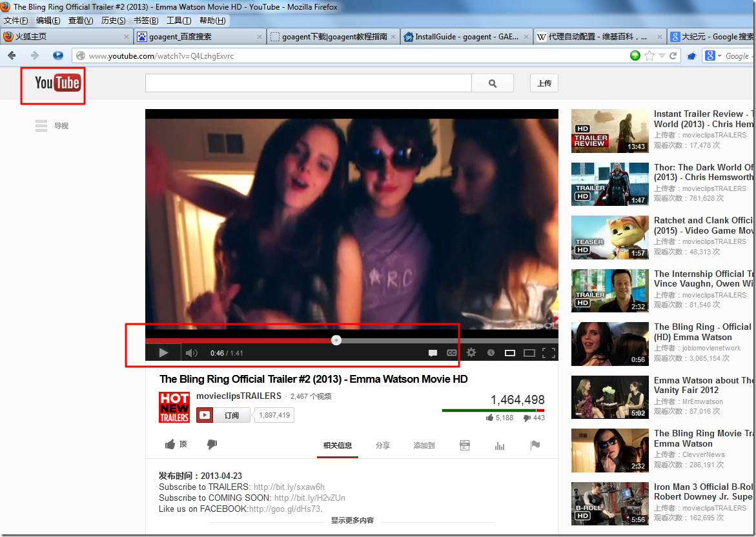Enter fullscreen mode in player

(x=549, y=353)
